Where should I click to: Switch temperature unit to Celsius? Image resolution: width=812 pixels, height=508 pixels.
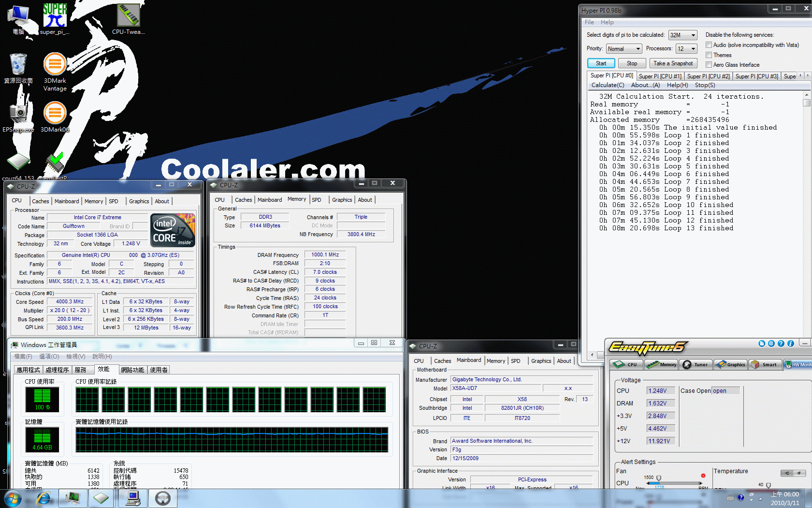pyautogui.click(x=787, y=473)
